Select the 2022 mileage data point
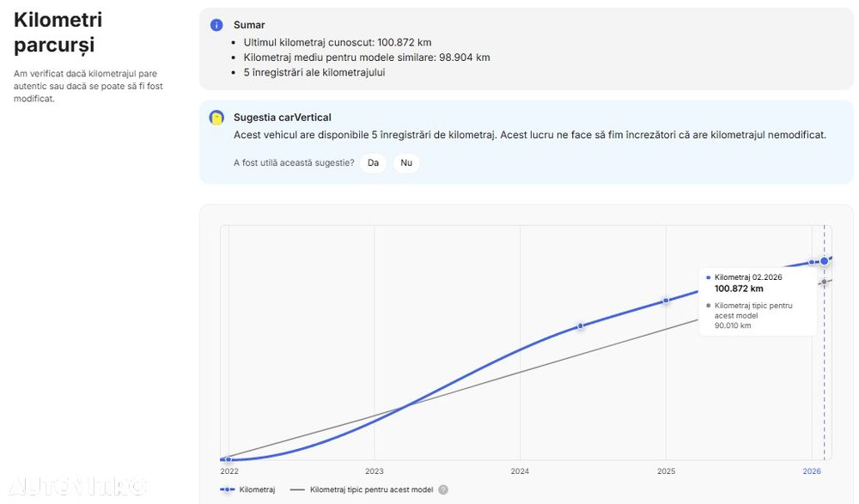Screen dimensions: 859x504 (228, 459)
